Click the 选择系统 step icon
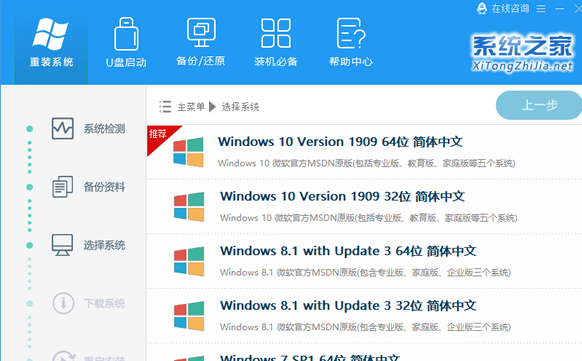This screenshot has height=361, width=582. pos(62,245)
